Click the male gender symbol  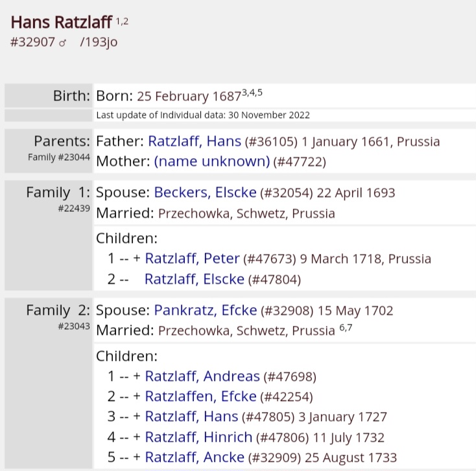[x=63, y=43]
